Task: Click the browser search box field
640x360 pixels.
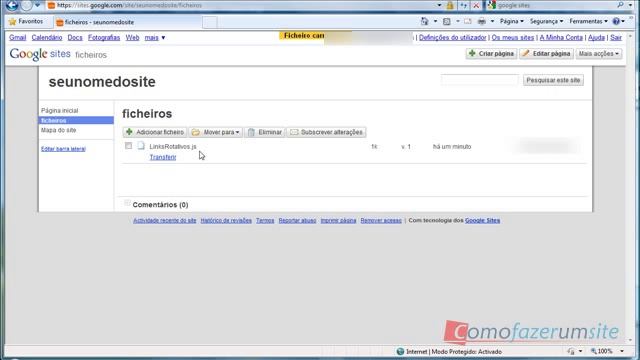Action: click(555, 5)
